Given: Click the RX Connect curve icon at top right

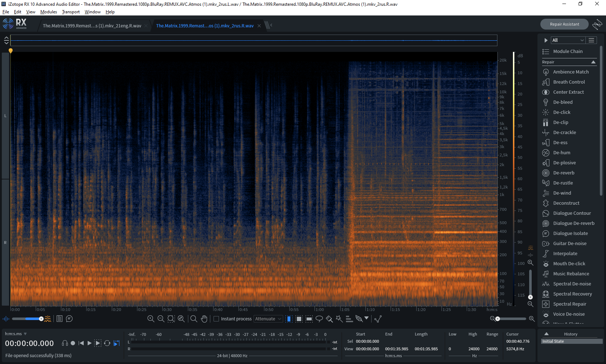Looking at the screenshot, I should pyautogui.click(x=597, y=24).
